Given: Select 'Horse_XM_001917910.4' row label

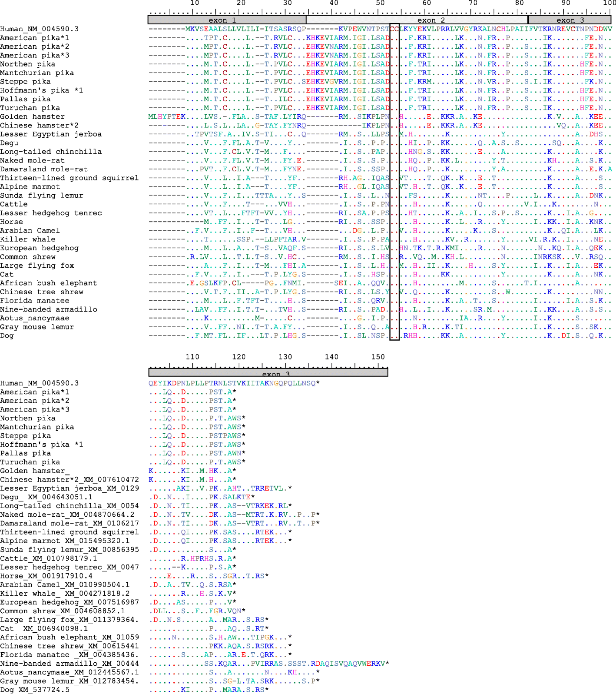Looking at the screenshot, I should tap(46, 576).
